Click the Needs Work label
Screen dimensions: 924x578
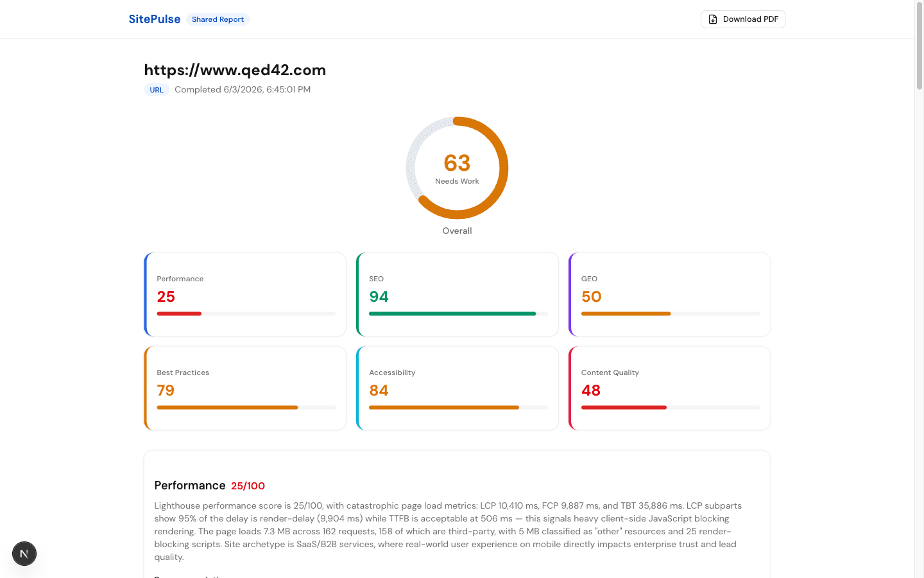[x=457, y=181]
